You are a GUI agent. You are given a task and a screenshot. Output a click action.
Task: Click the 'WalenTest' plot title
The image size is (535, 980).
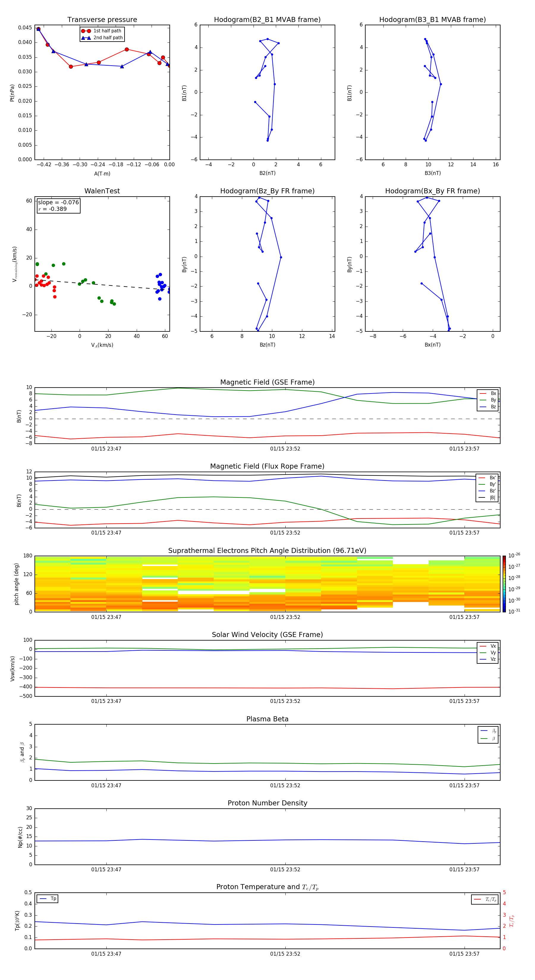102,191
